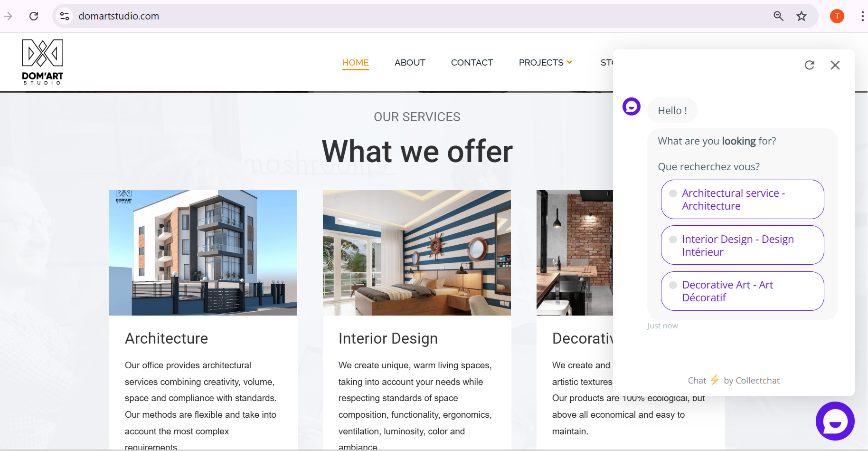This screenshot has width=868, height=451.
Task: Restart the chat with the refresh icon
Action: (x=810, y=65)
